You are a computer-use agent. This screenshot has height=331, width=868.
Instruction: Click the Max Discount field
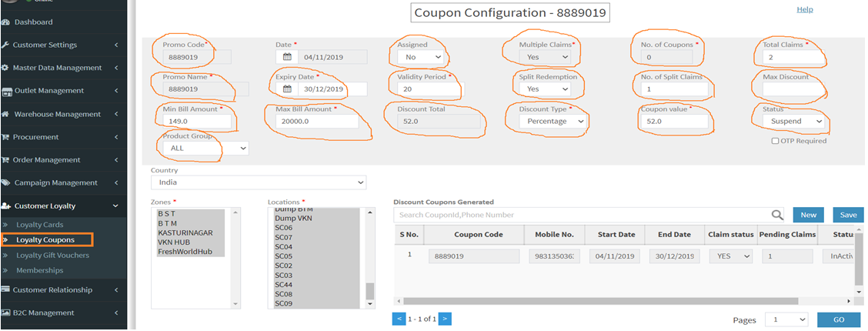793,89
